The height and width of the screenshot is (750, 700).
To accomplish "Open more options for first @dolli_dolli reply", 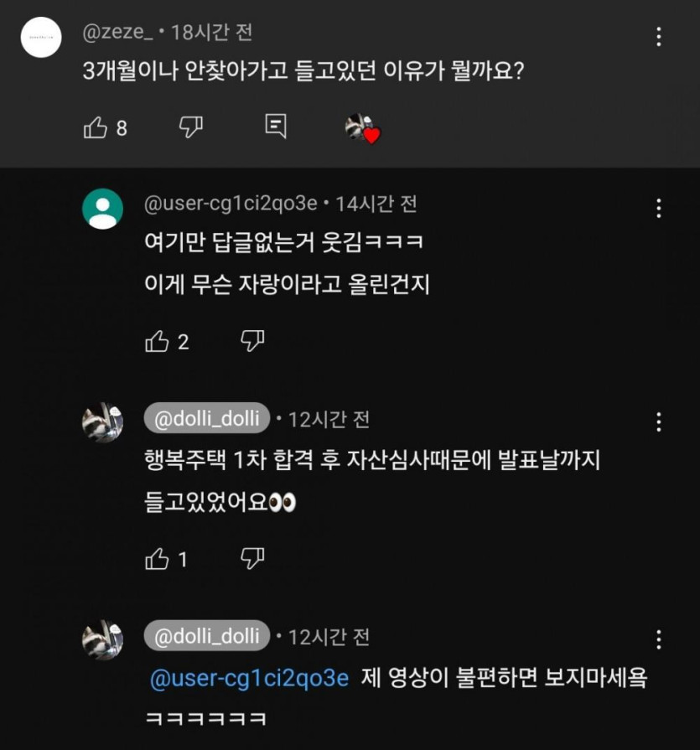I will [x=659, y=422].
